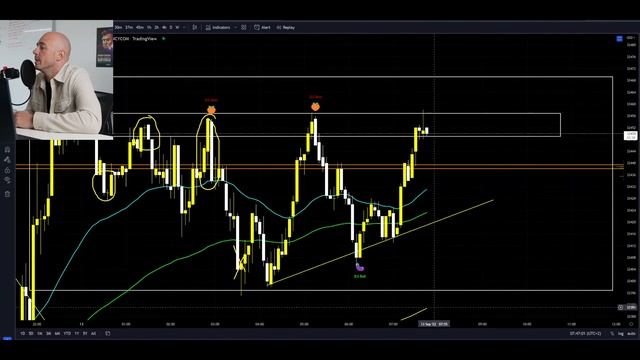Choose the W weekly timeframe
Viewport: 640px width, 360px height.
point(177,27)
